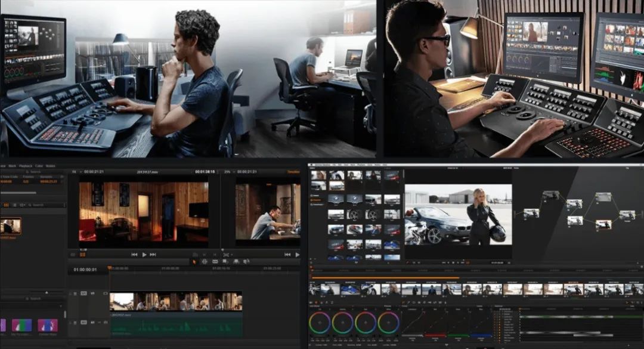Viewport: 644px width, 349px height.
Task: Select the first gallery still of the blonde woman
Action: click(x=318, y=175)
